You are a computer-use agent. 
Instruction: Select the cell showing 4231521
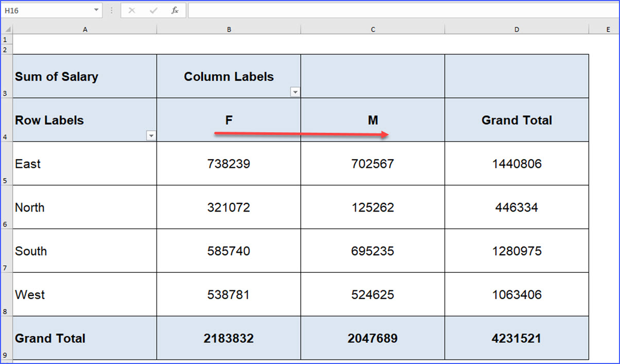point(516,338)
